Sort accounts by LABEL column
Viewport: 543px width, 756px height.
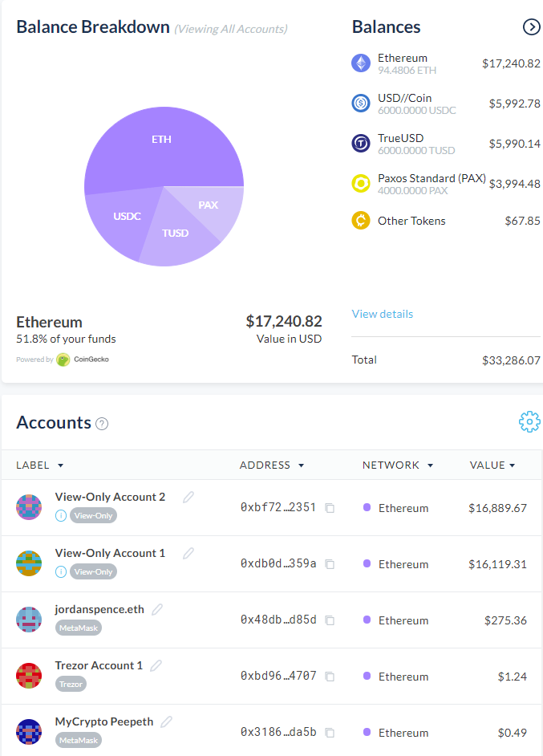click(40, 465)
